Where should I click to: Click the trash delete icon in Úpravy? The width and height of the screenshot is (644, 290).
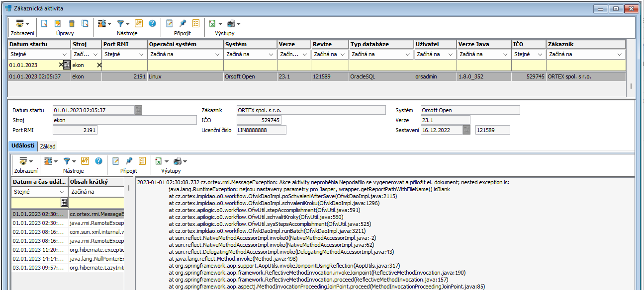coord(72,23)
